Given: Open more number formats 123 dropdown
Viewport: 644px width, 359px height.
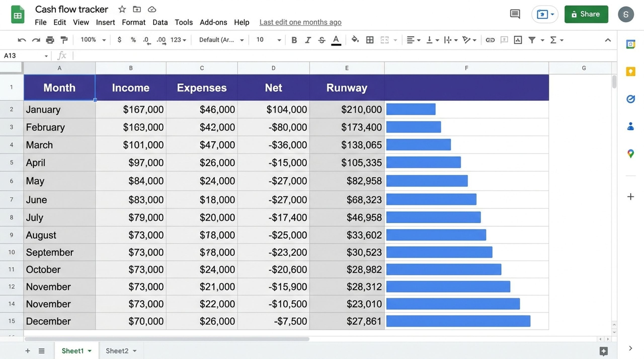Looking at the screenshot, I should coord(178,40).
